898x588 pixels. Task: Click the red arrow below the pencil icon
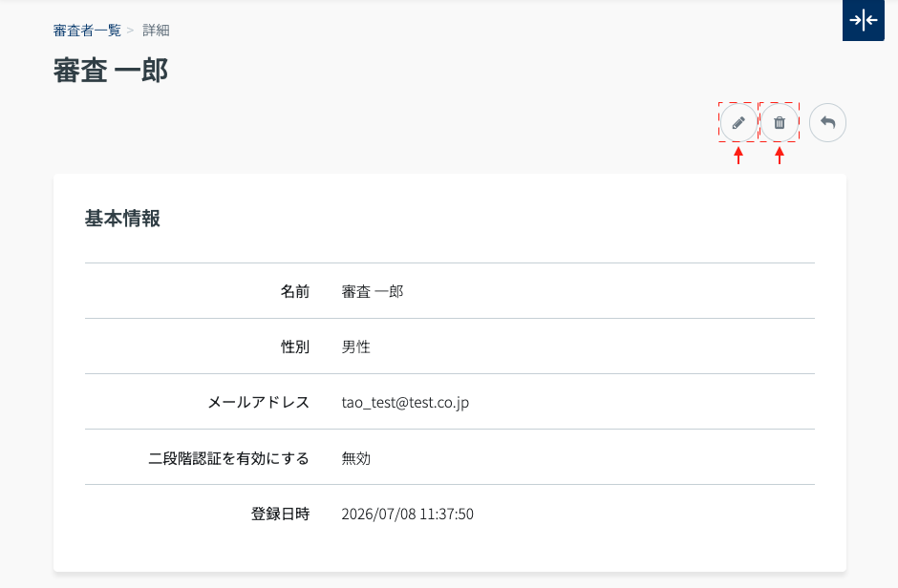pos(738,156)
